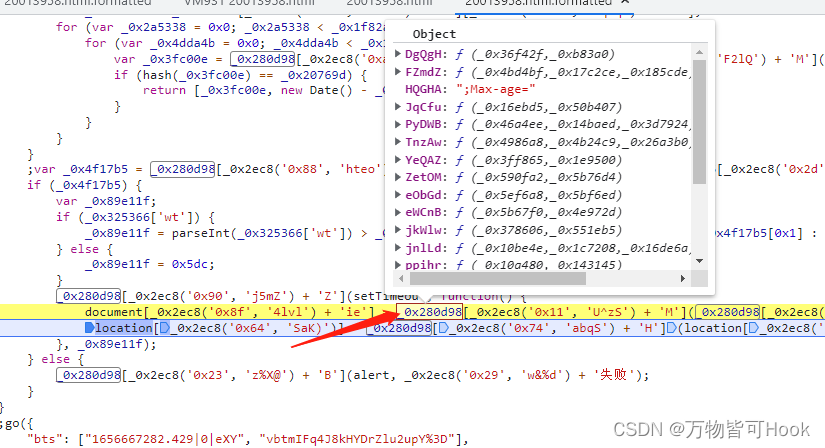This screenshot has height=448, width=825.
Task: Expand the ZetOM function property
Action: pos(398,177)
